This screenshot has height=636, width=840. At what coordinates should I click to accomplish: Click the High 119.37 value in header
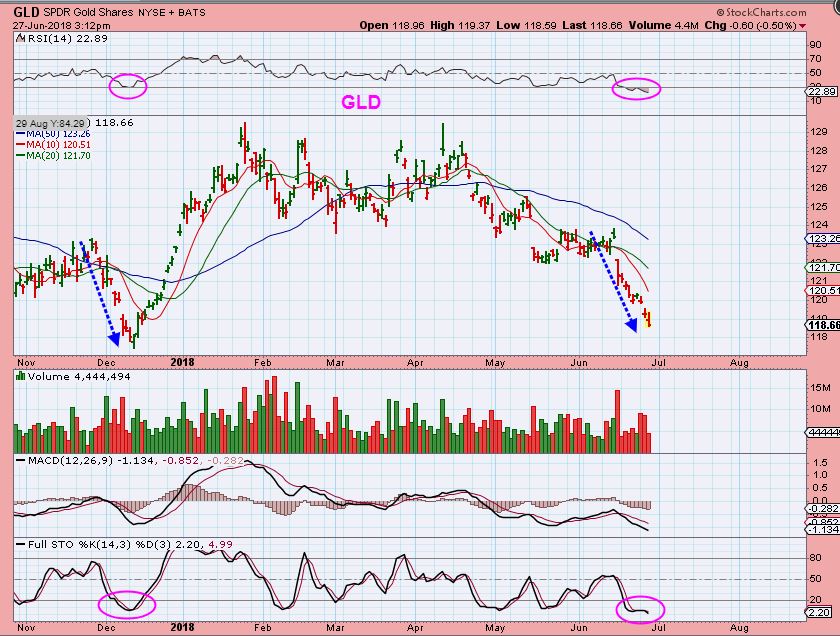point(460,25)
